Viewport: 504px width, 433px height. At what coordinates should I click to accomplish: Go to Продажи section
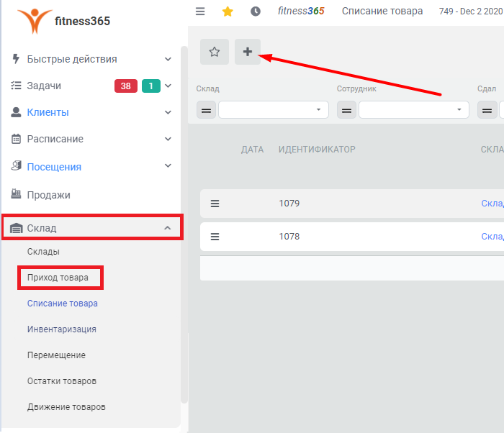pos(48,195)
